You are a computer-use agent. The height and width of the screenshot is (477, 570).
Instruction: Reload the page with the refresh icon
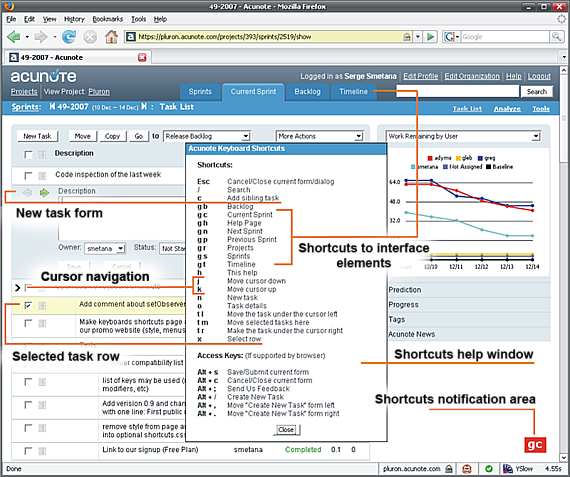coord(69,37)
